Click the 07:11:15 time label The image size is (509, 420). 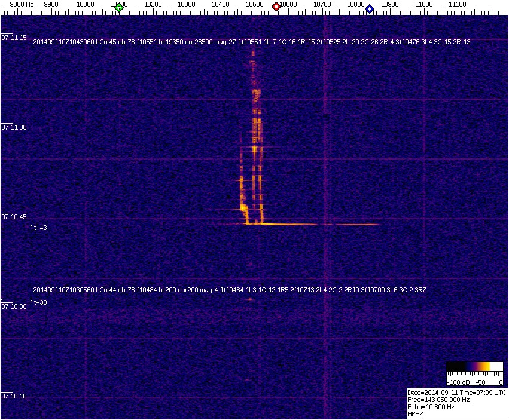[14, 38]
